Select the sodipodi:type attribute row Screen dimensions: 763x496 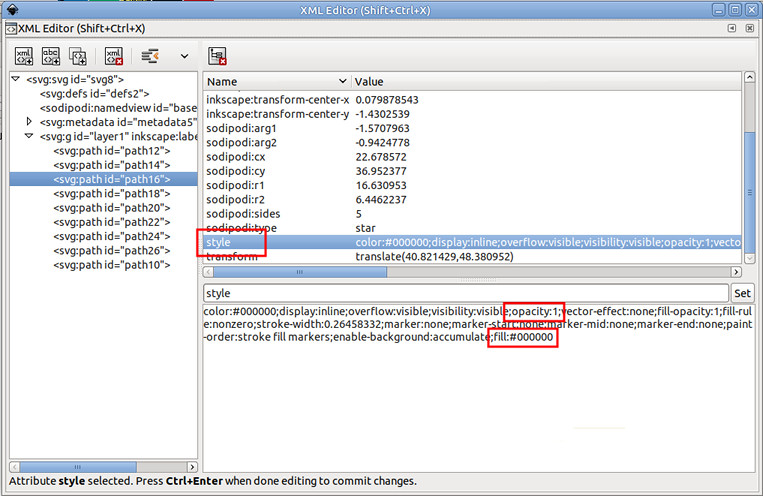click(x=472, y=228)
